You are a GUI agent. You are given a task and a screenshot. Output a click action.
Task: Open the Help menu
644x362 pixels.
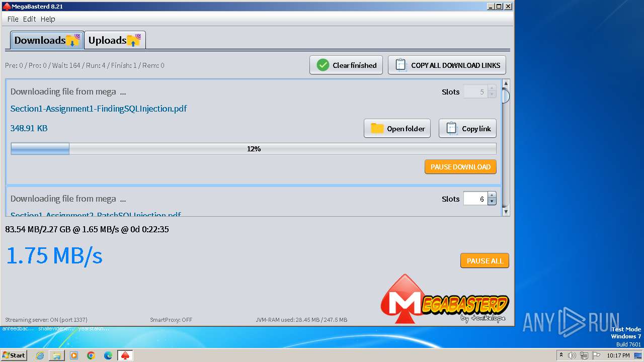point(48,19)
